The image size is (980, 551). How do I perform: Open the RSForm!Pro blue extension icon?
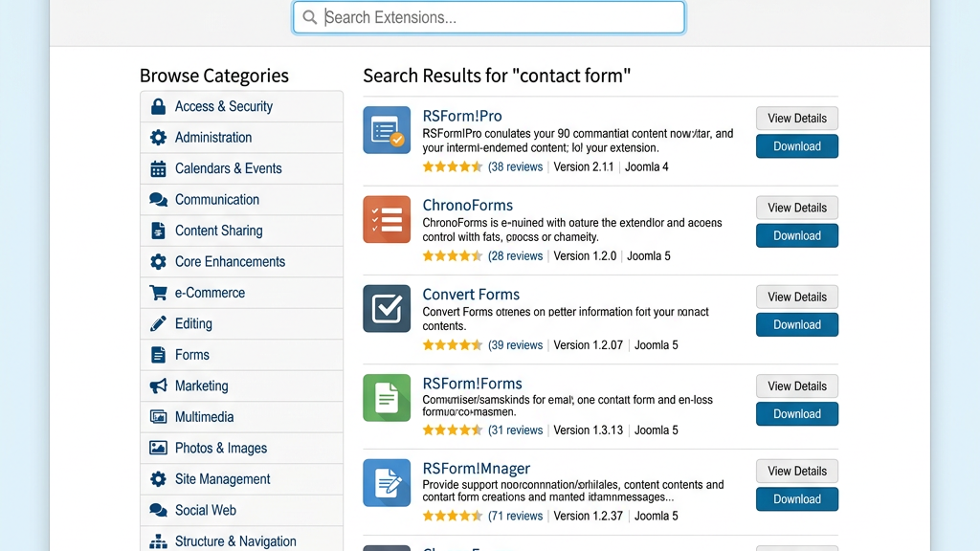point(386,129)
